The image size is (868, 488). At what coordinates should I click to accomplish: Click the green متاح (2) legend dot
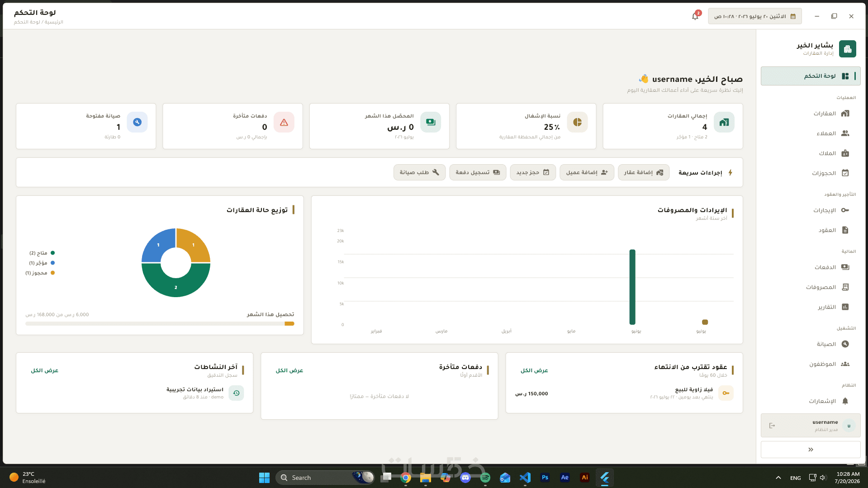tap(52, 253)
